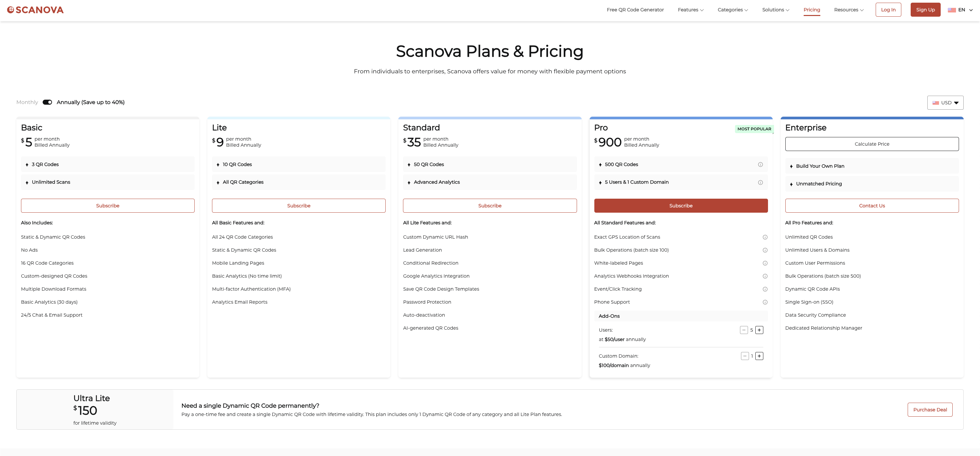Show info for Exact GPS Location of Scans

pos(765,237)
